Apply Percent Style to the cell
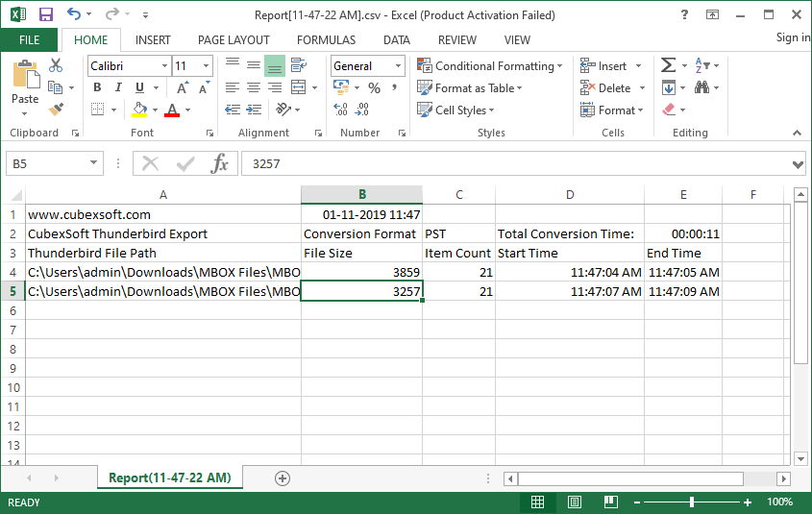 click(x=374, y=87)
